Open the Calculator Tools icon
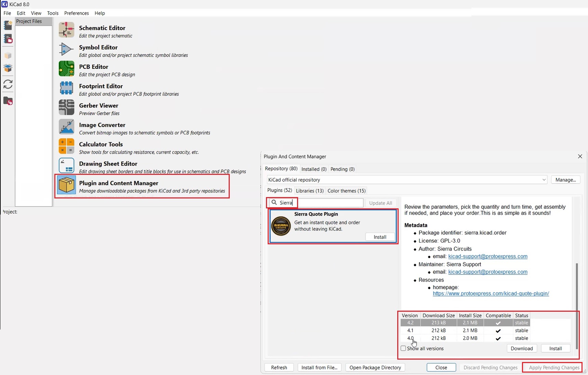The height and width of the screenshot is (375, 588). pyautogui.click(x=66, y=146)
